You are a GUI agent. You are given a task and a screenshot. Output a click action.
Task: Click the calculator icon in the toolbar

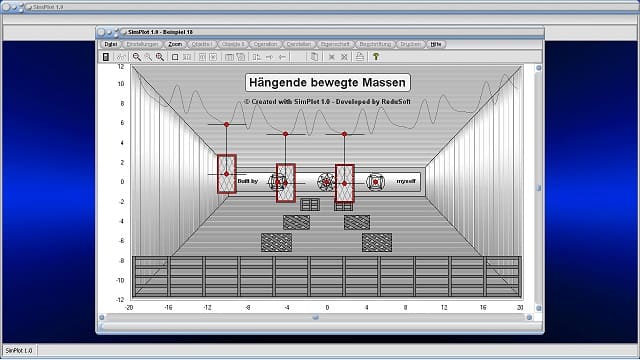click(x=106, y=57)
